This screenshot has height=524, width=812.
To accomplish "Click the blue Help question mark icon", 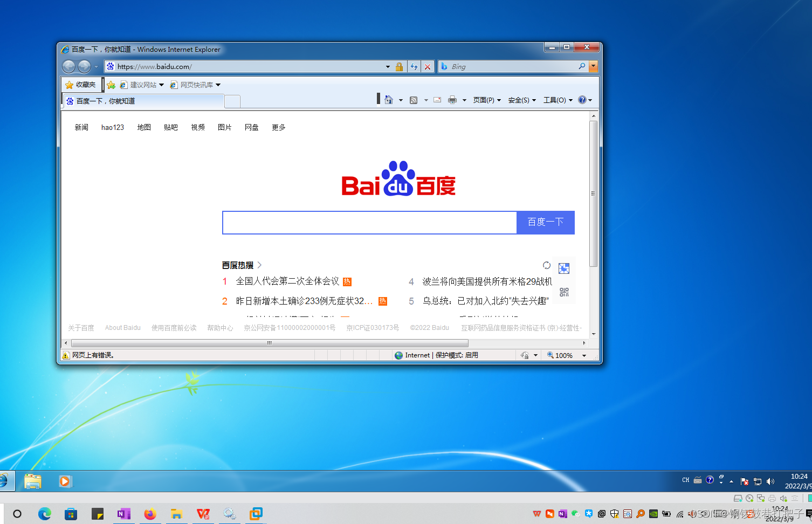I will click(x=582, y=100).
